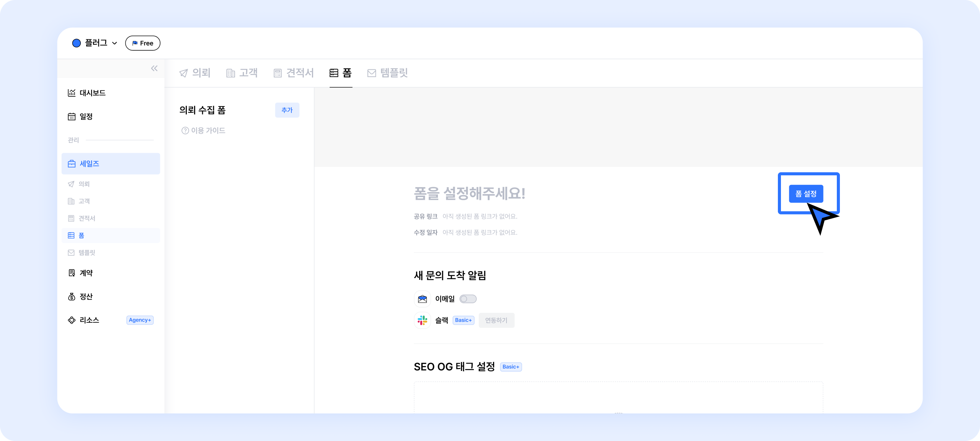
Task: Click the 세일즈 briefcase icon
Action: coord(72,164)
